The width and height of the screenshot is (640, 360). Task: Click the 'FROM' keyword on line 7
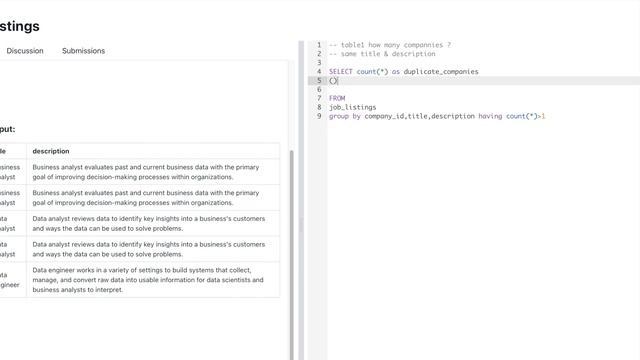coord(337,98)
